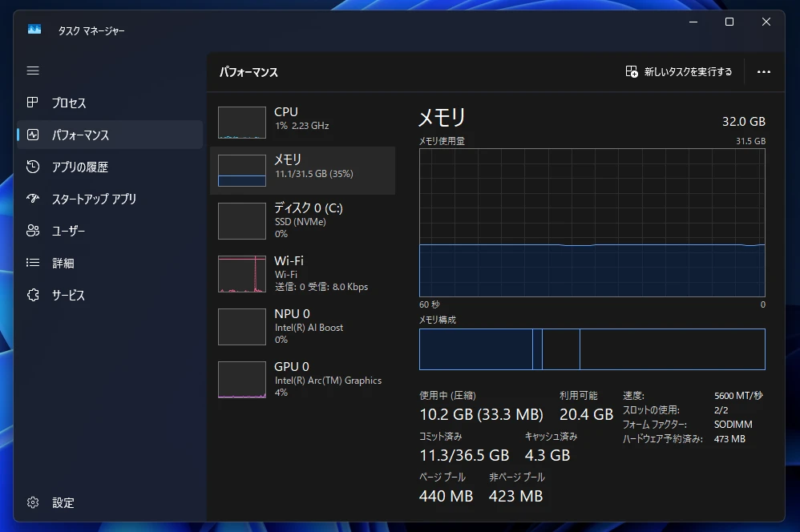Toggle the hamburger navigation menu

click(33, 71)
